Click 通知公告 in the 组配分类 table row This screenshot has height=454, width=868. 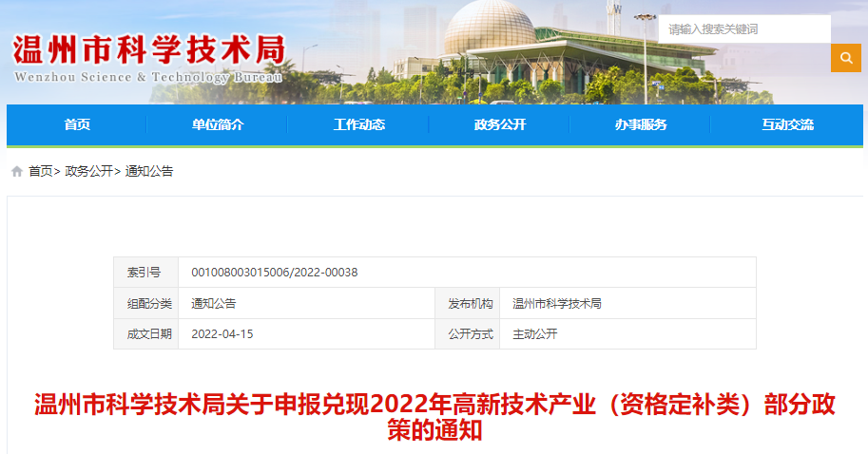point(213,304)
